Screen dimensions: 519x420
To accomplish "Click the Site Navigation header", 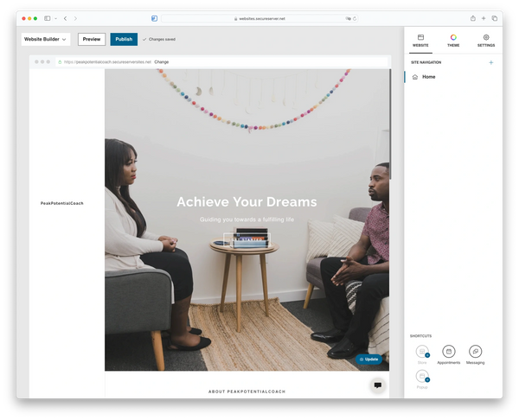I will point(426,62).
